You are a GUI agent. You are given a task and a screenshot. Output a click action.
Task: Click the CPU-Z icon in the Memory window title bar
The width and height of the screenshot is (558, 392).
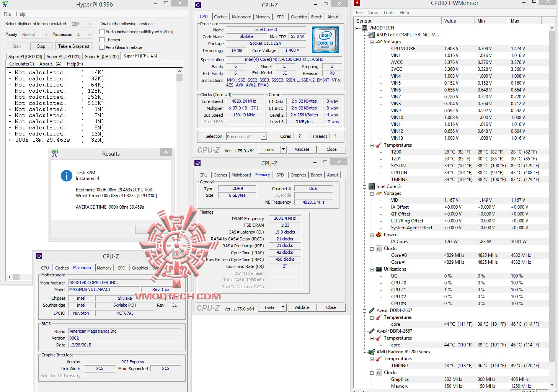point(197,163)
